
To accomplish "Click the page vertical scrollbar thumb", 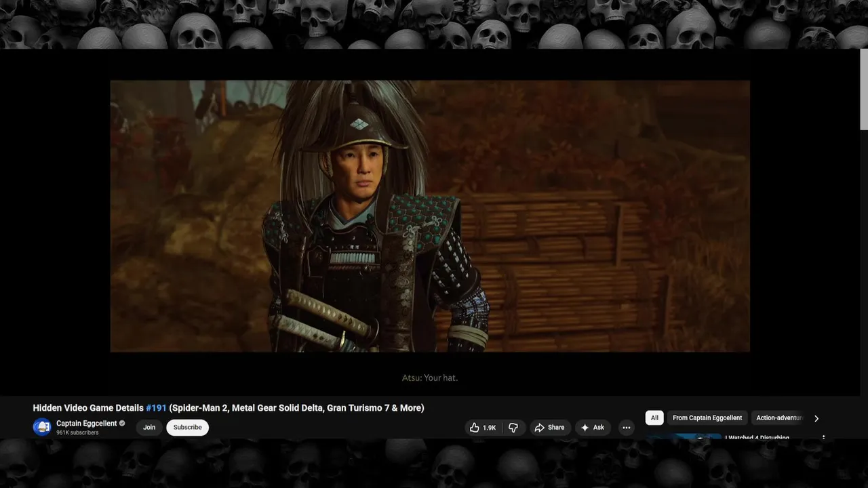I will click(x=864, y=88).
